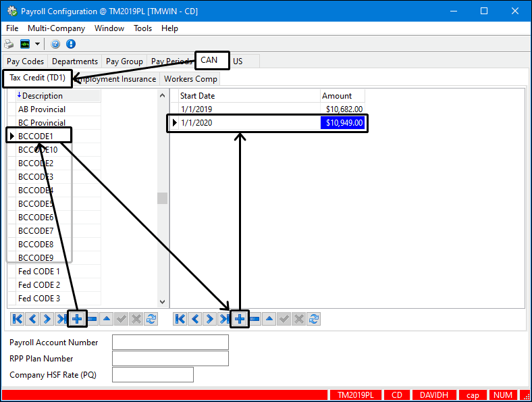Refresh data in Description navigator
Image resolution: width=532 pixels, height=402 pixels.
click(151, 319)
